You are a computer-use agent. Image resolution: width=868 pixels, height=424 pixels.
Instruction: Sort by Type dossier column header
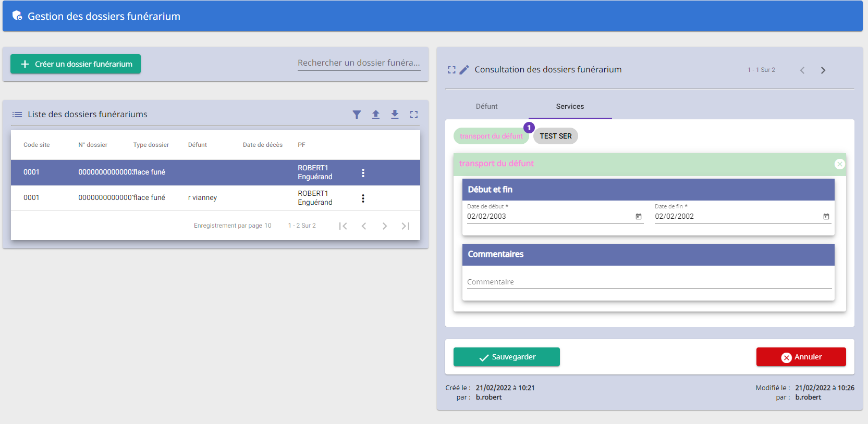(151, 145)
